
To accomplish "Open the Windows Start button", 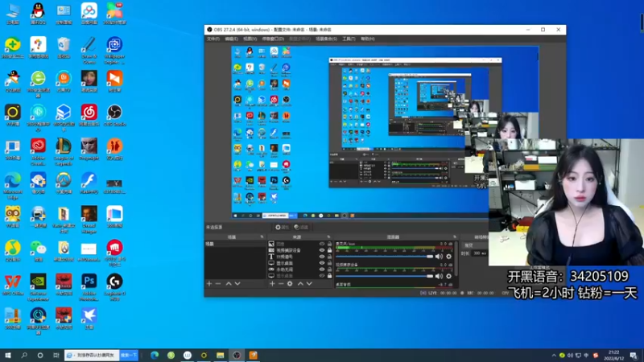I will pos(8,355).
